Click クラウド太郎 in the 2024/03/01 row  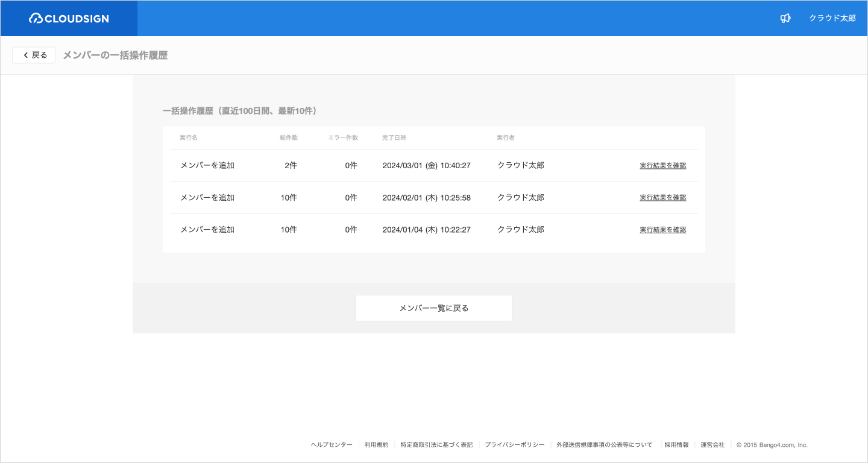pyautogui.click(x=521, y=166)
